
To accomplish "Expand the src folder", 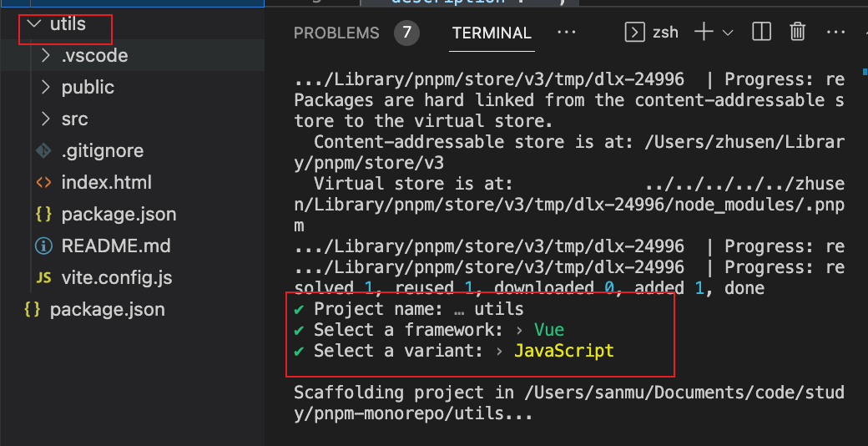I will pos(74,119).
